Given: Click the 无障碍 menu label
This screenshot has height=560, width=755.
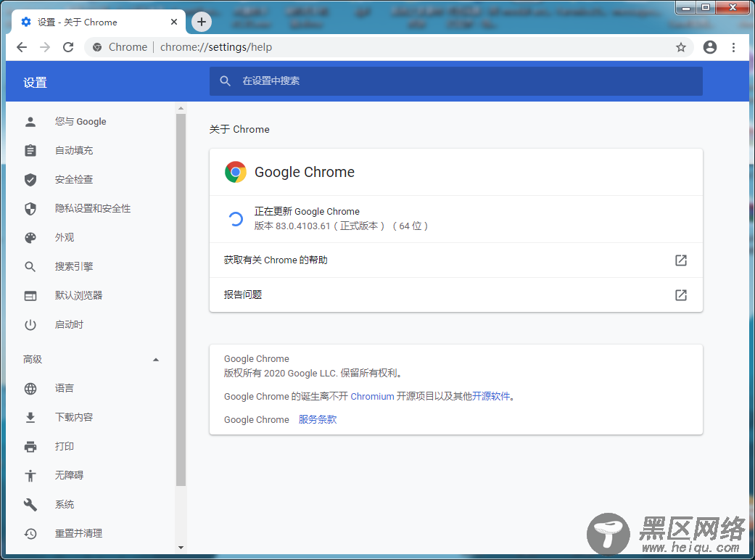Looking at the screenshot, I should [69, 475].
